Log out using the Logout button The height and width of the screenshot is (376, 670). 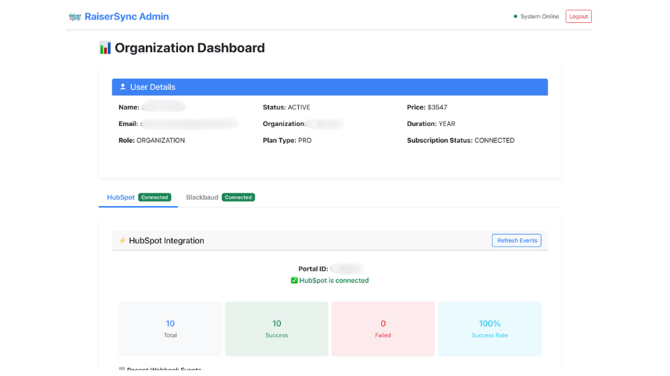click(x=579, y=16)
